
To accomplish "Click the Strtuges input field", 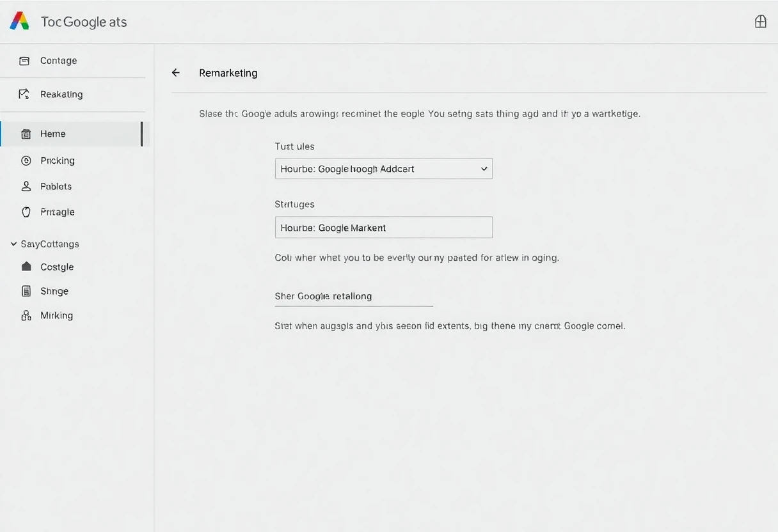I will [x=384, y=227].
